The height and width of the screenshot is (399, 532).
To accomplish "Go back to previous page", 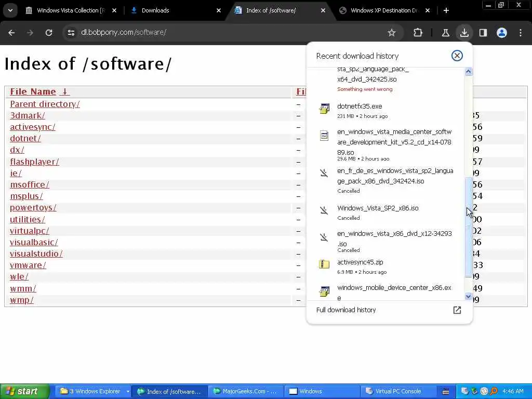I will coord(11,33).
